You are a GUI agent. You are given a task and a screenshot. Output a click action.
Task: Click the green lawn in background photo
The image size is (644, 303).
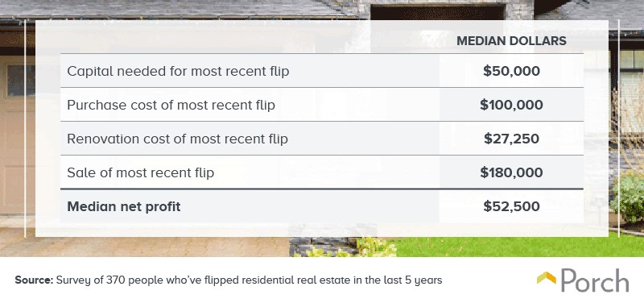coord(514,247)
